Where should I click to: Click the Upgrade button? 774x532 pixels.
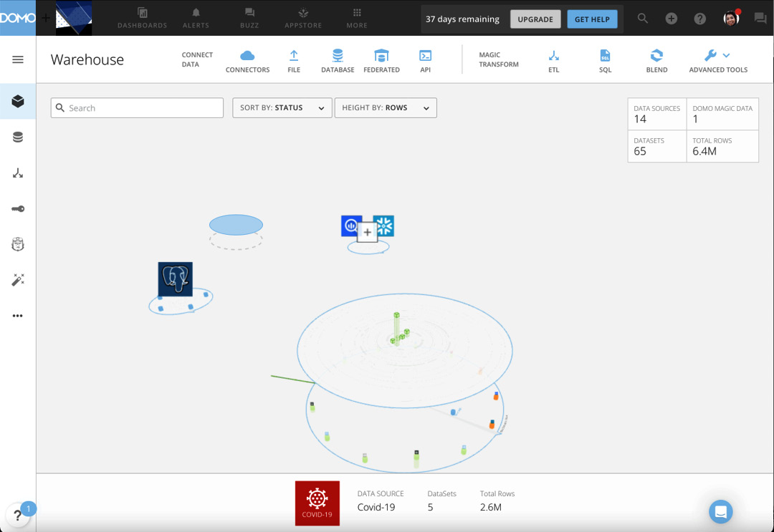[535, 19]
